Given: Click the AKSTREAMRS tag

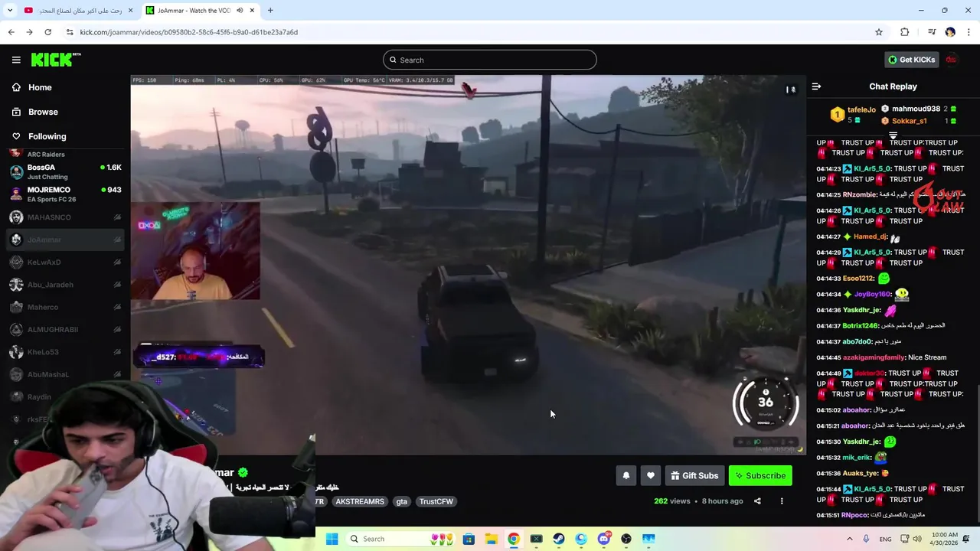Looking at the screenshot, I should [359, 501].
